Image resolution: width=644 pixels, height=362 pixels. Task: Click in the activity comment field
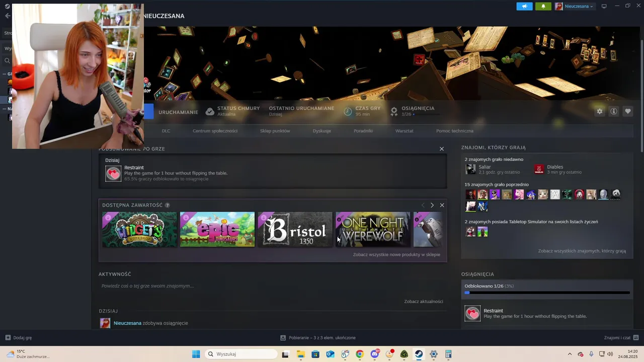click(x=272, y=286)
